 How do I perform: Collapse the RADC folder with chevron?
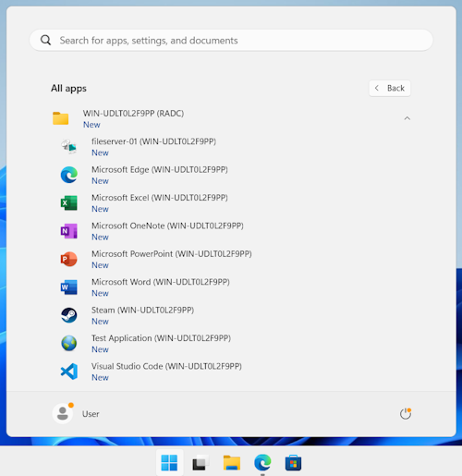[x=407, y=118]
